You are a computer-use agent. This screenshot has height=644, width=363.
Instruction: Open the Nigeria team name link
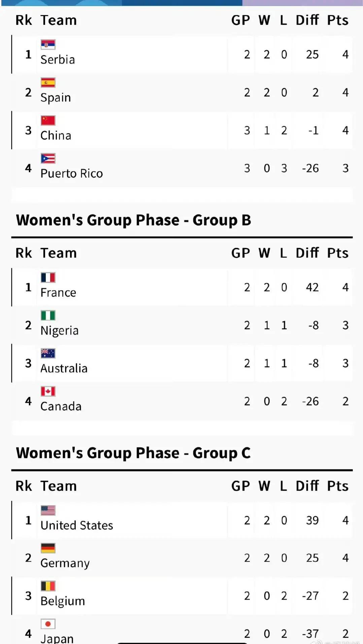pyautogui.click(x=59, y=330)
